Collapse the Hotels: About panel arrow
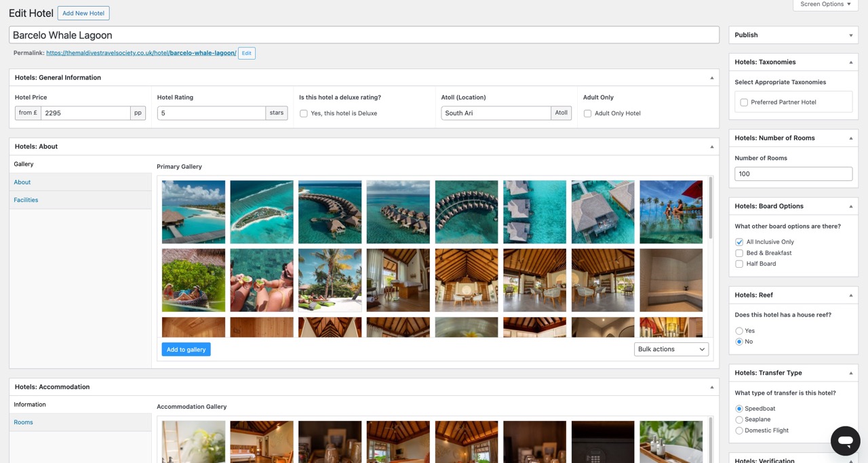Viewport: 868px width, 463px height. (711, 146)
